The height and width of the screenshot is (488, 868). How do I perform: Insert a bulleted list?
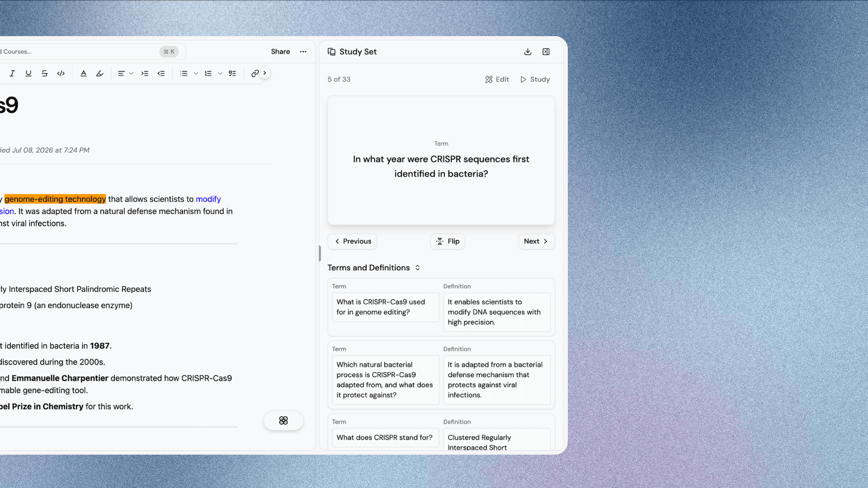[184, 73]
